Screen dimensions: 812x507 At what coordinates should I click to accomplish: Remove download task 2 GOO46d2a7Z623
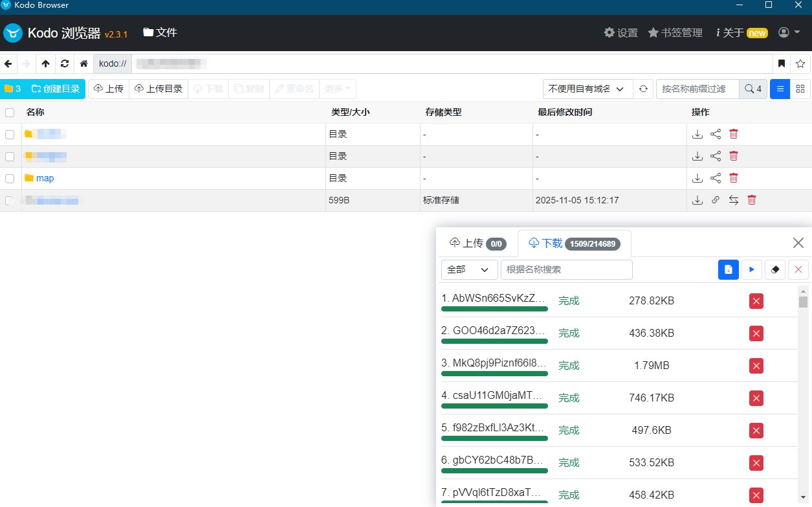pos(756,333)
